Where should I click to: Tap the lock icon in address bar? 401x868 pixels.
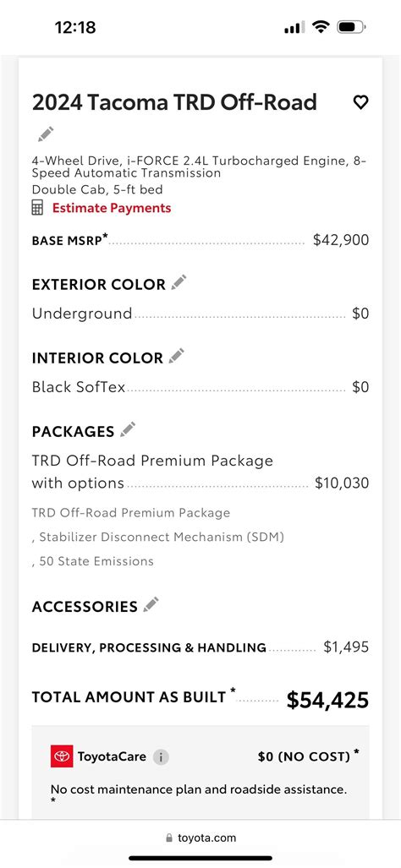[x=169, y=838]
